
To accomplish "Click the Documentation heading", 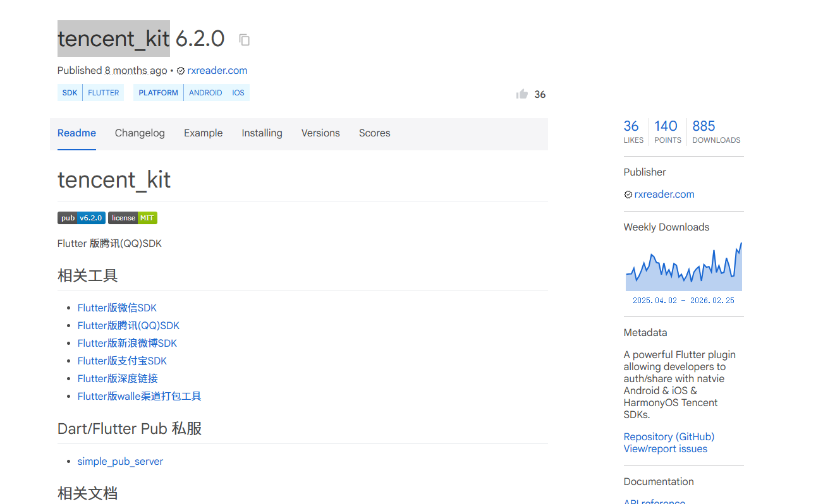I will [x=659, y=482].
